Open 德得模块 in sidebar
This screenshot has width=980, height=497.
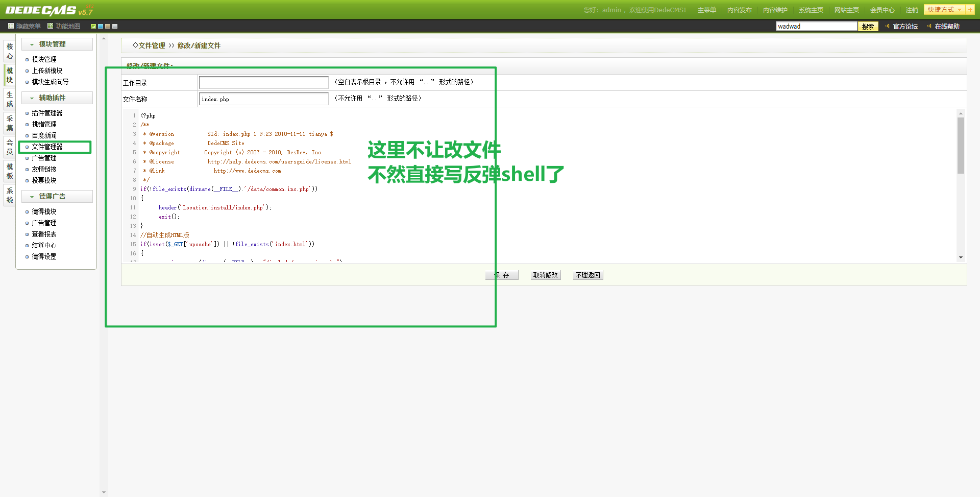(44, 211)
